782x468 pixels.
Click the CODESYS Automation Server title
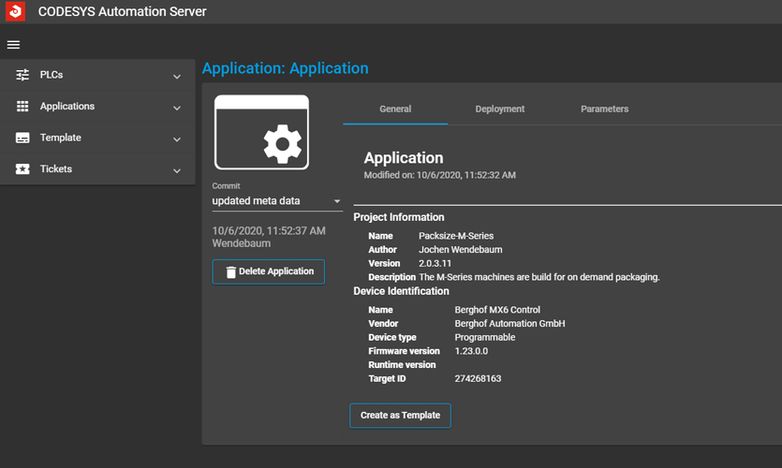point(122,11)
